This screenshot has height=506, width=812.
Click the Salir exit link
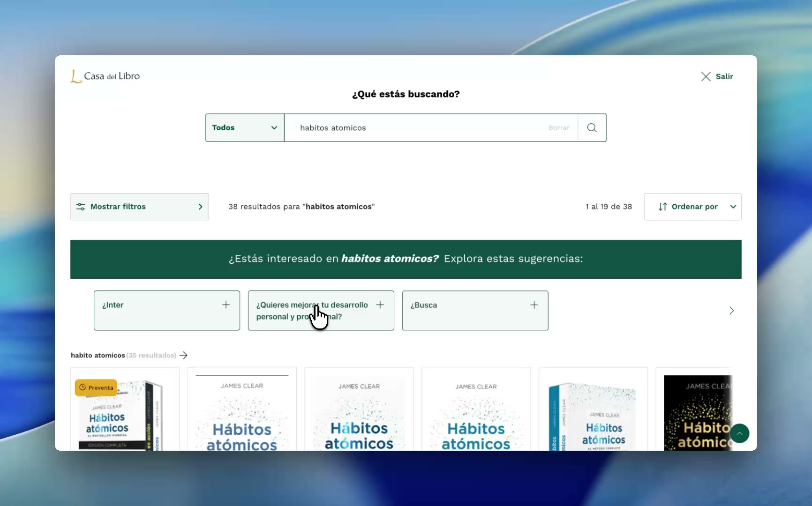717,76
